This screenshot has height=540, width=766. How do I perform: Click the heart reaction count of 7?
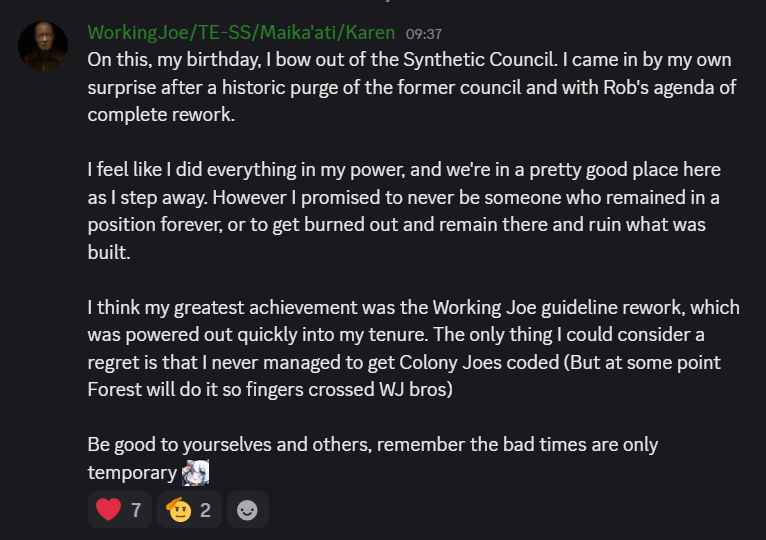tap(136, 510)
